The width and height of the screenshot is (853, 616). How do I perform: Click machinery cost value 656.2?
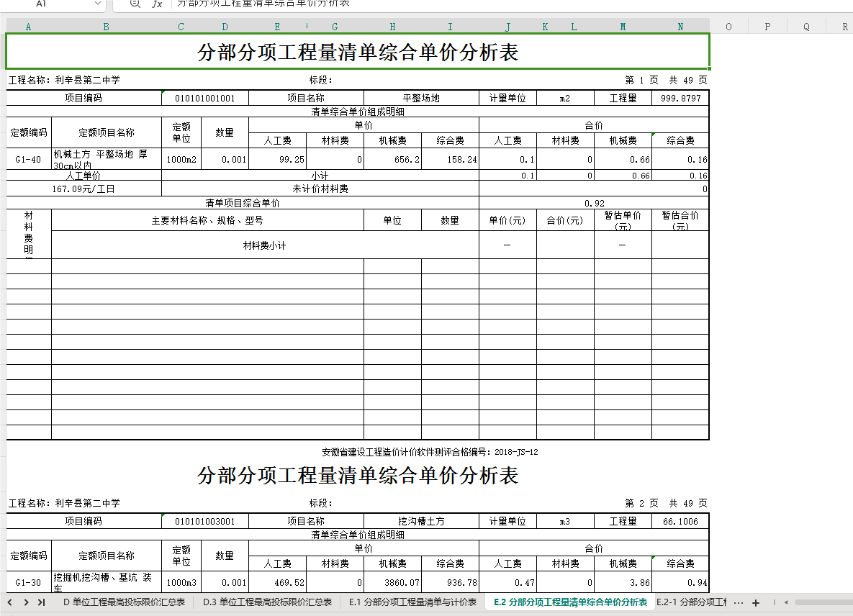tap(392, 159)
